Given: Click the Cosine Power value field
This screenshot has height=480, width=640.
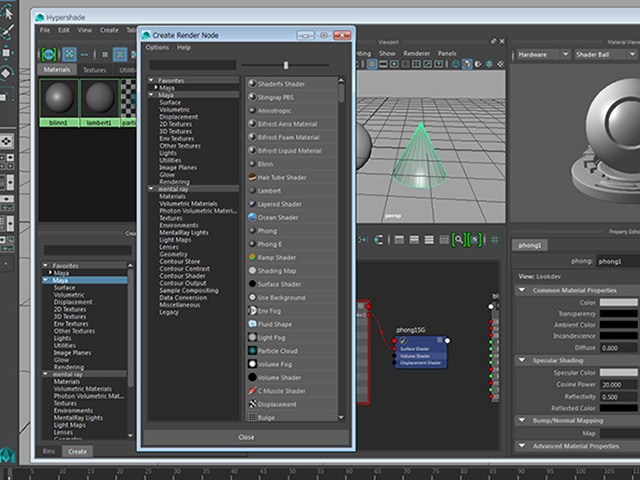Looking at the screenshot, I should tap(618, 384).
